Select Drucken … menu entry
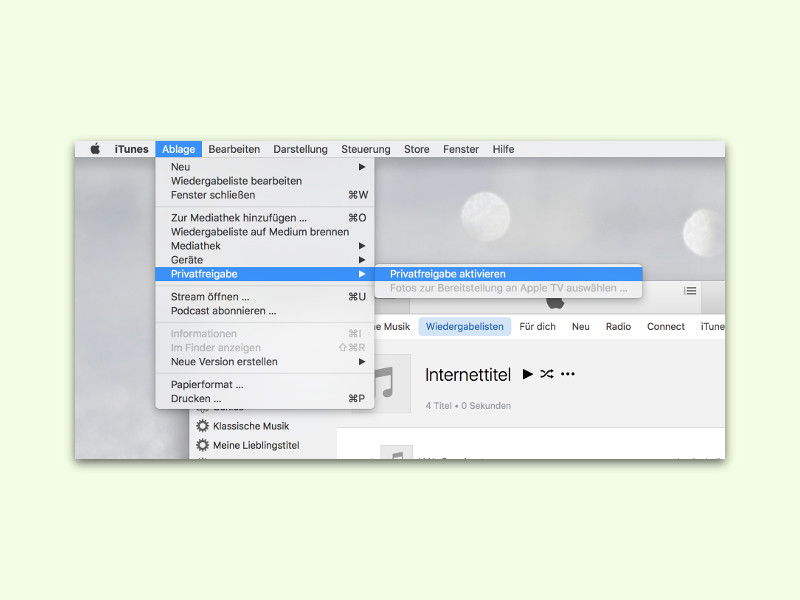Screen dimensions: 800x600 click(x=265, y=398)
